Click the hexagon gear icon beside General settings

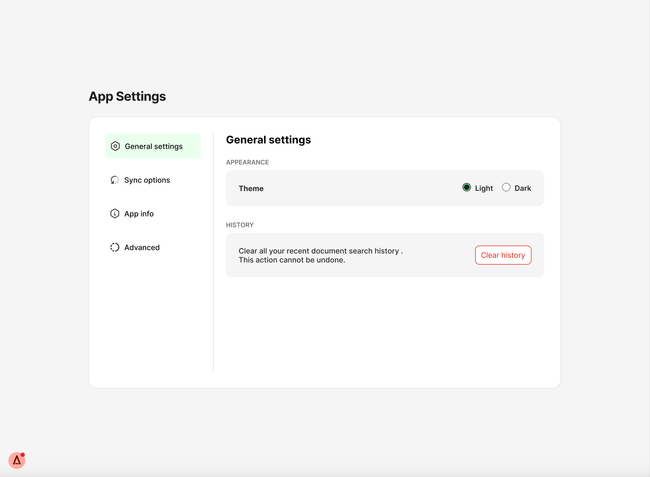pos(115,146)
